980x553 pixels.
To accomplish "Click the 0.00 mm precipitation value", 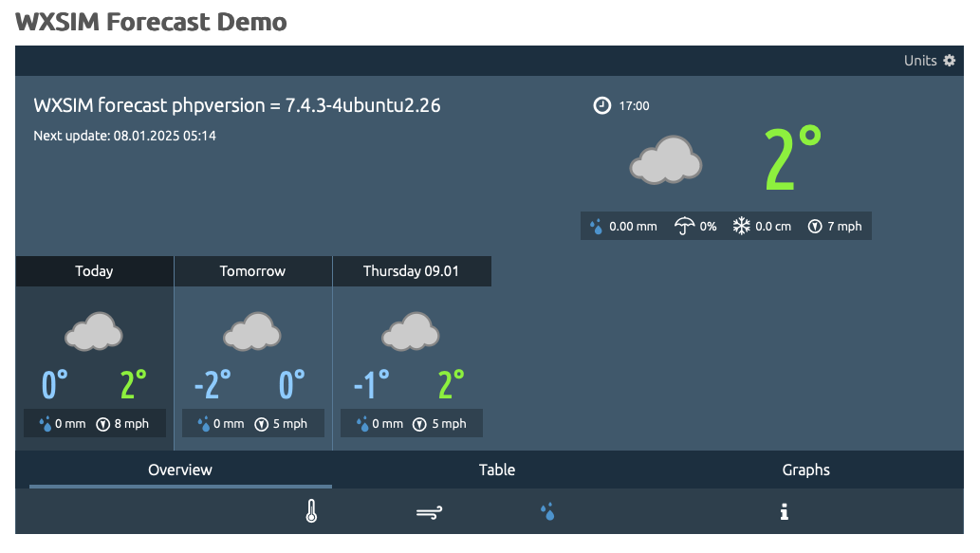I will (633, 226).
